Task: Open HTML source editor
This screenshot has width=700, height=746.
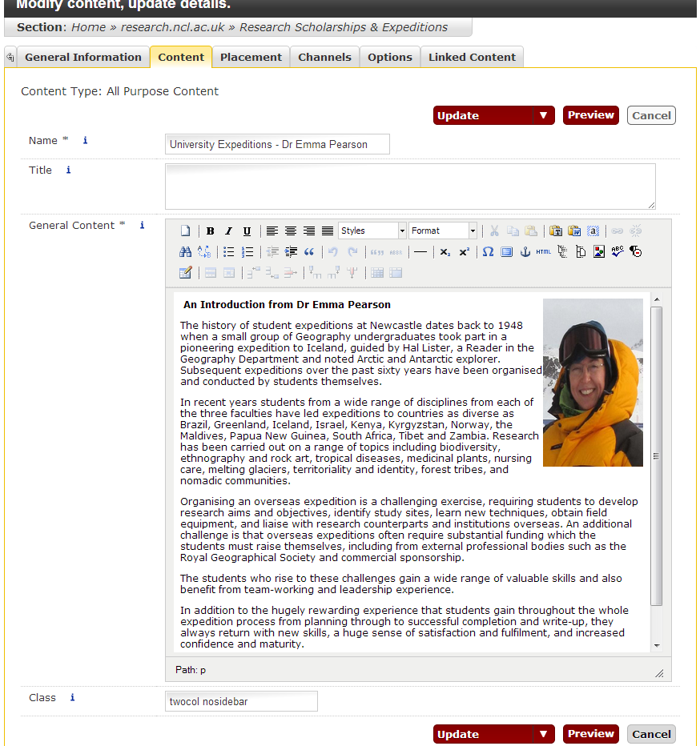Action: point(544,252)
